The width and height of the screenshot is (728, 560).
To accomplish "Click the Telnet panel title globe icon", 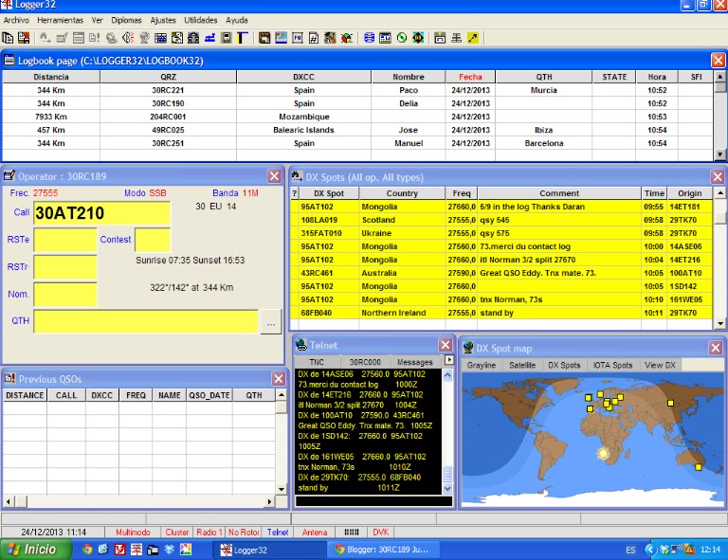I will 301,344.
